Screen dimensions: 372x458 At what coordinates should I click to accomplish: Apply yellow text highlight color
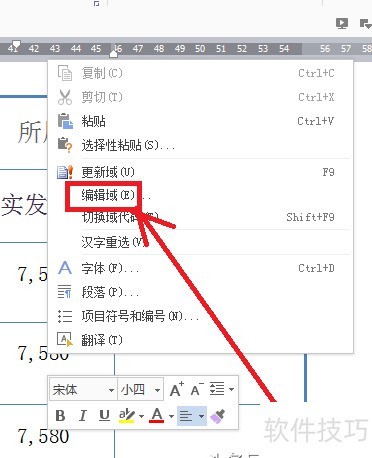[127, 416]
